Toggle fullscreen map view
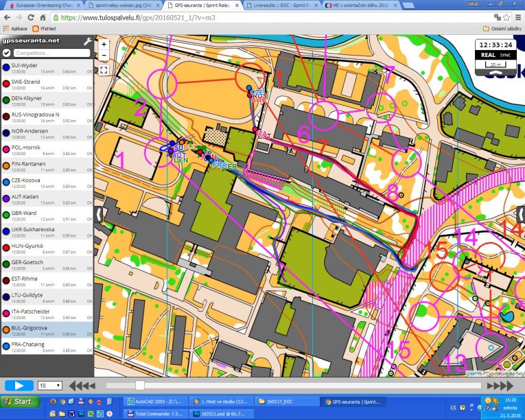The width and height of the screenshot is (525, 420). [x=104, y=70]
